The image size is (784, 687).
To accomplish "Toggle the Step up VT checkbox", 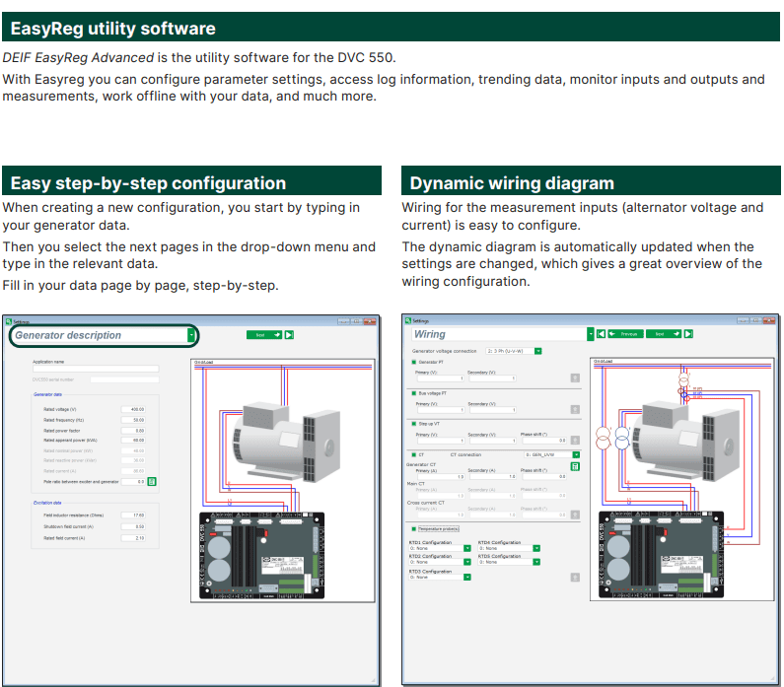I will pos(413,424).
